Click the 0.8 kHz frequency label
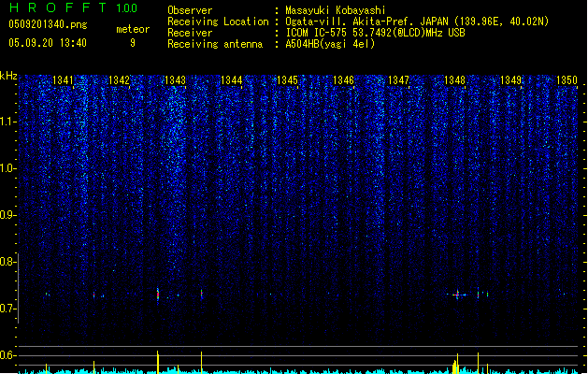This screenshot has width=588, height=374. click(7, 262)
